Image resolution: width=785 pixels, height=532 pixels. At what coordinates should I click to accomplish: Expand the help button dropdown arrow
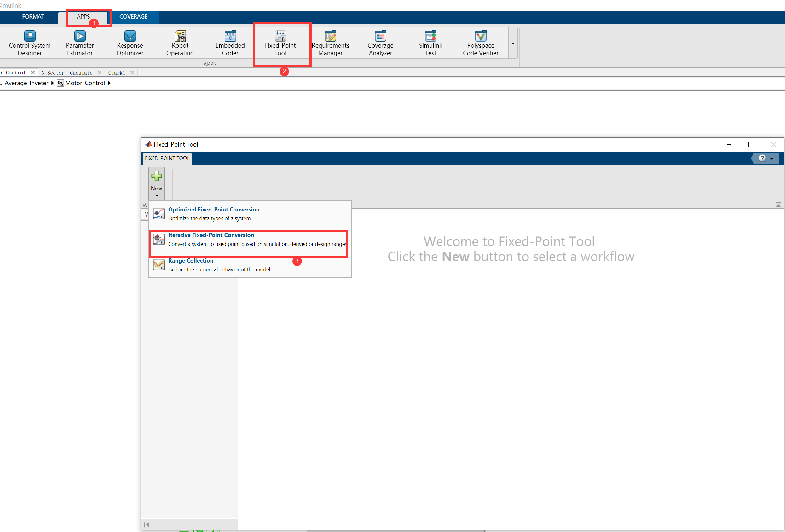point(771,159)
